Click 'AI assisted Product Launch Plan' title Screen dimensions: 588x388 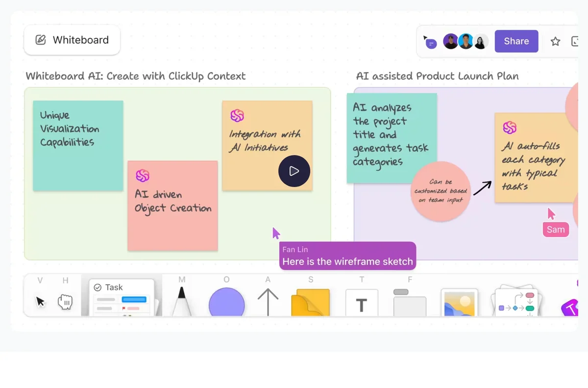pyautogui.click(x=438, y=76)
